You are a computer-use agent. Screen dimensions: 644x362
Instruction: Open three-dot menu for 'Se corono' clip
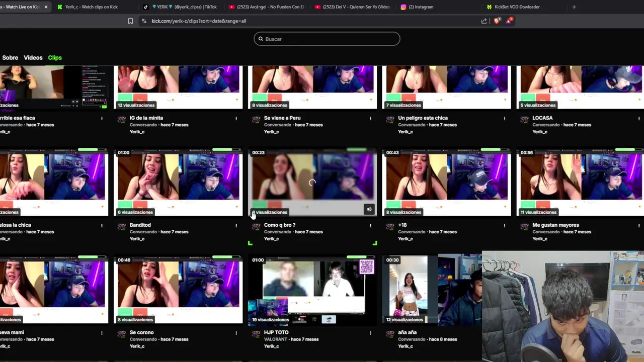click(236, 333)
